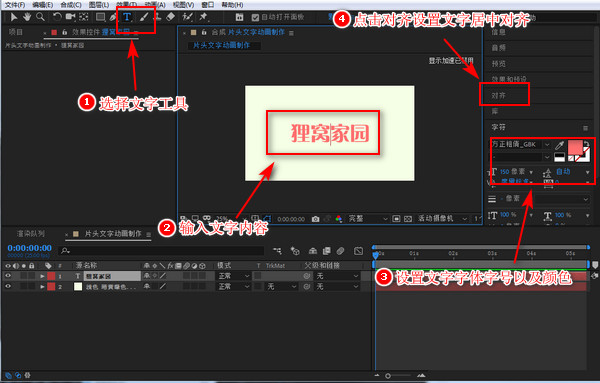The image size is (600, 383).
Task: Select the Camera tool
Action: point(70,17)
